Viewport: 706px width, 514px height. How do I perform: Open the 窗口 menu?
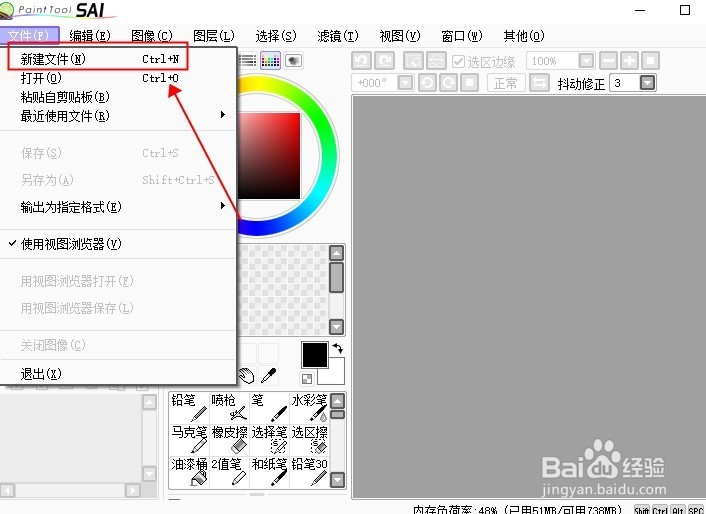point(462,36)
